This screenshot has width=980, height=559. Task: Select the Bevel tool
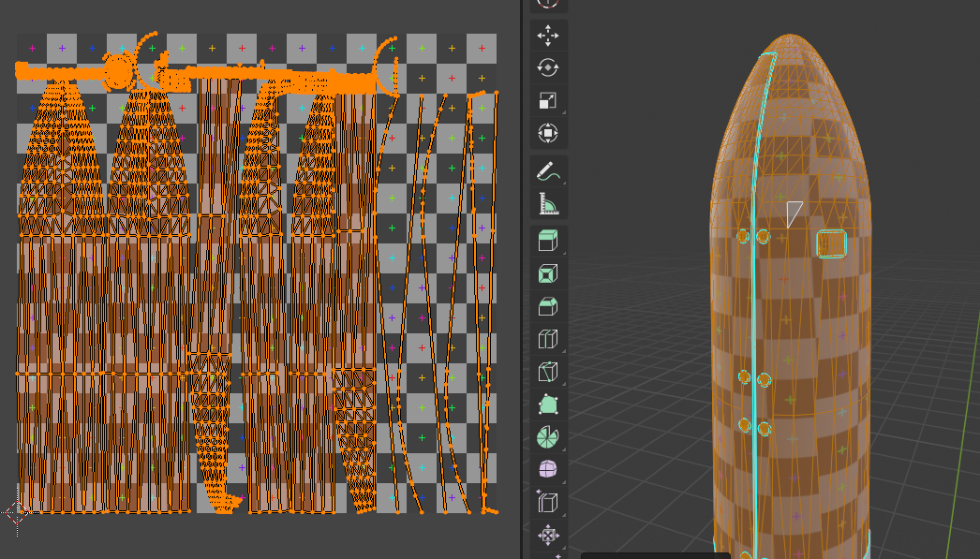548,307
